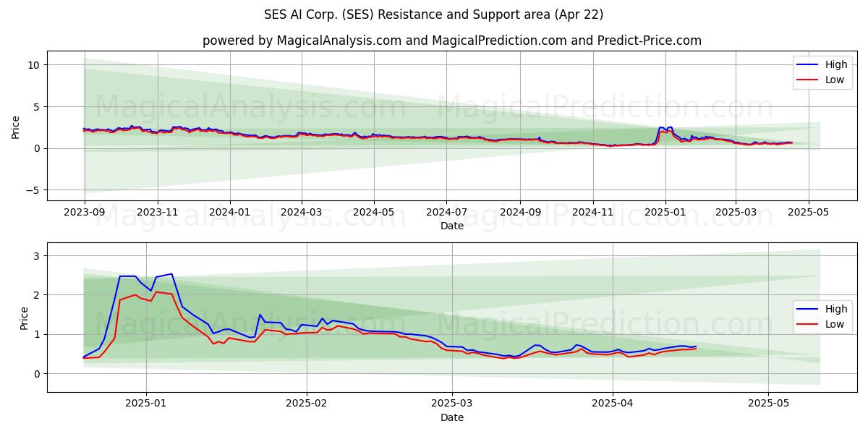The image size is (868, 434).
Task: Click 'Low' in the bottom chart legend
Action: tap(834, 324)
